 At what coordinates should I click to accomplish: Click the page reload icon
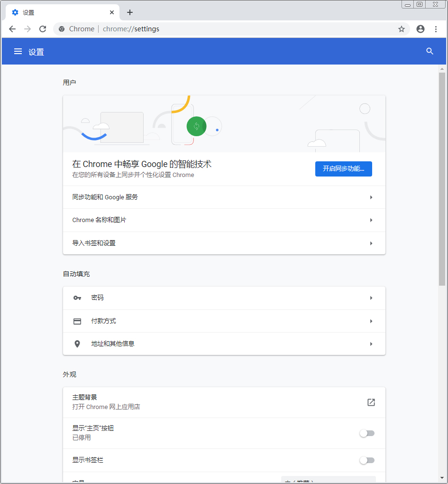coord(43,29)
